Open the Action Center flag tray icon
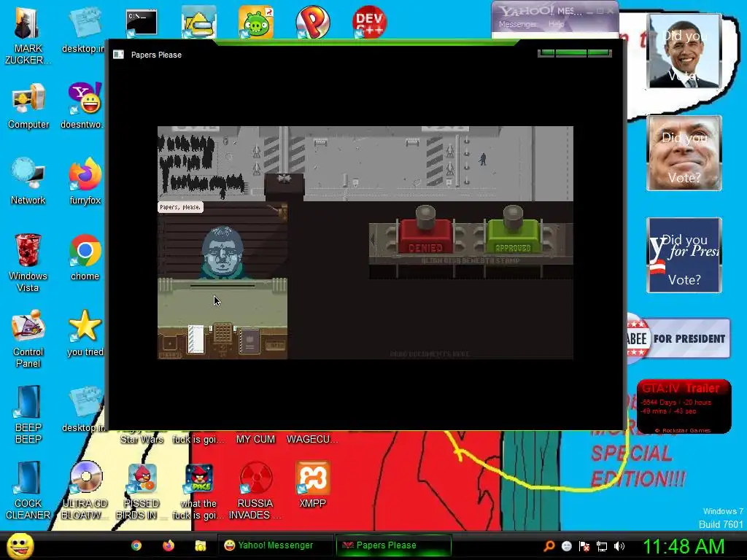This screenshot has height=560, width=747. [584, 546]
